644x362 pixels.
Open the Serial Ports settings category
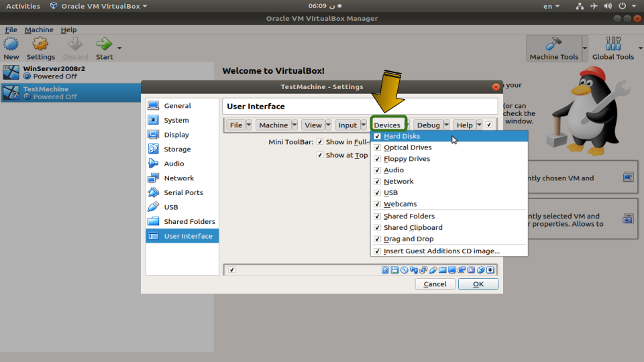point(182,192)
